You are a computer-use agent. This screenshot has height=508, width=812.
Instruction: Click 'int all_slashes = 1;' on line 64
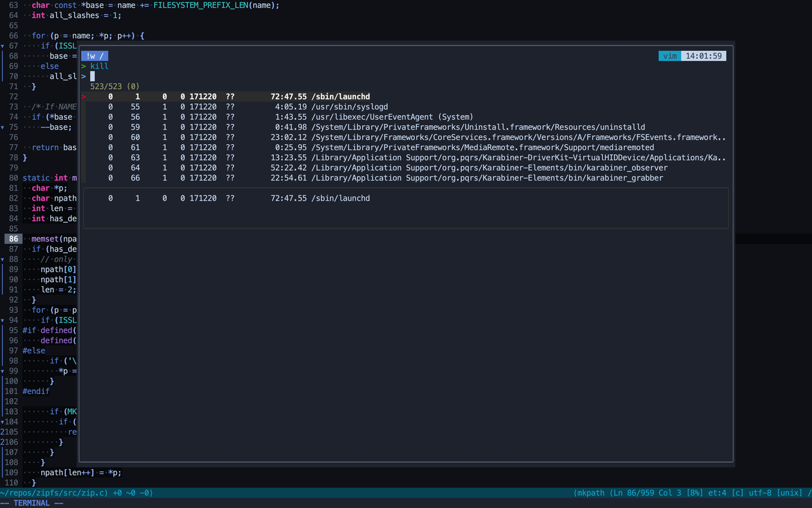tap(76, 15)
